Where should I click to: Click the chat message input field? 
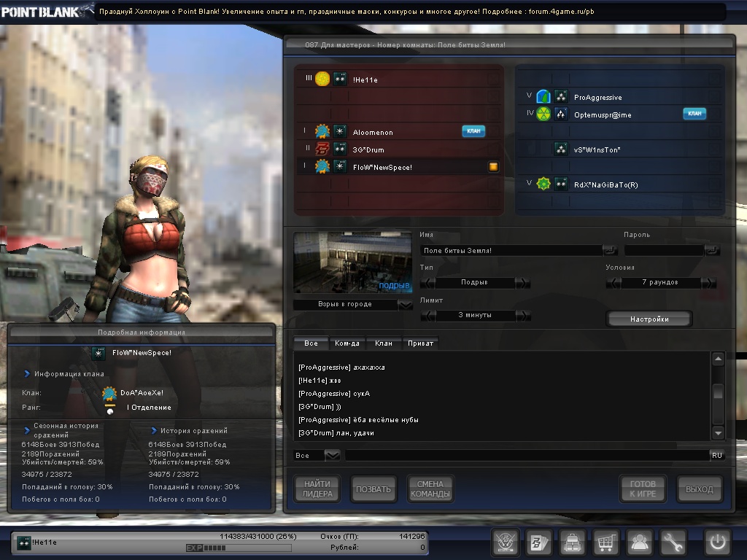[x=525, y=455]
